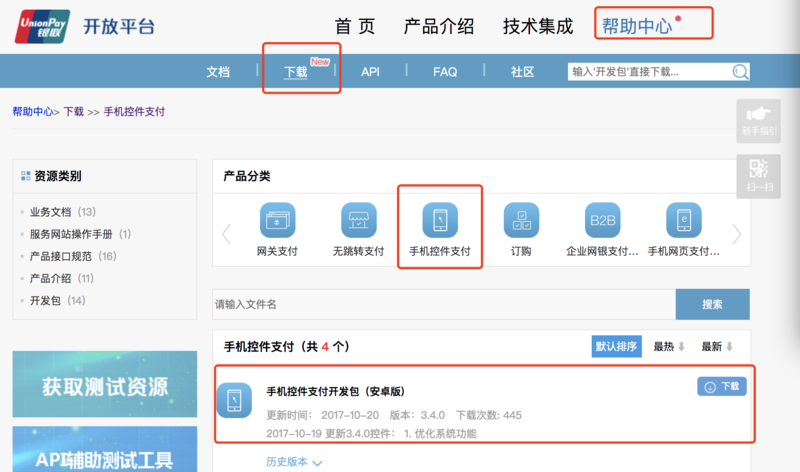The width and height of the screenshot is (800, 472).
Task: Sort results by 最新
Action: (x=717, y=346)
